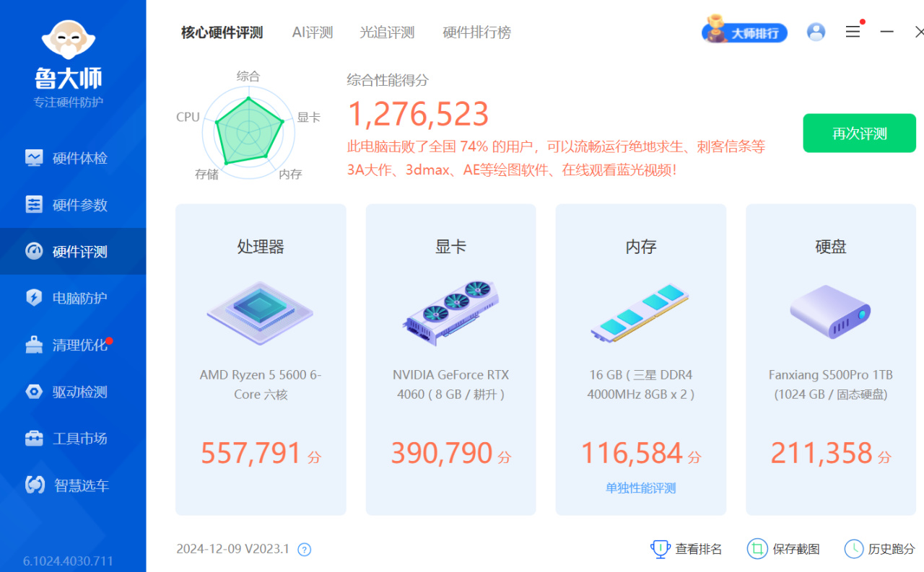The image size is (924, 572).
Task: Click the user account avatar icon
Action: [x=816, y=32]
